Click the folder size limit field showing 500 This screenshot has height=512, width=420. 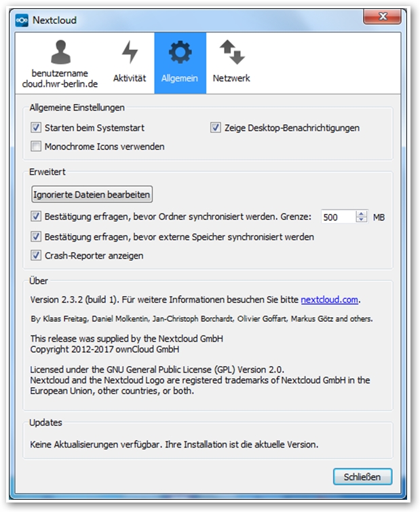click(x=338, y=217)
